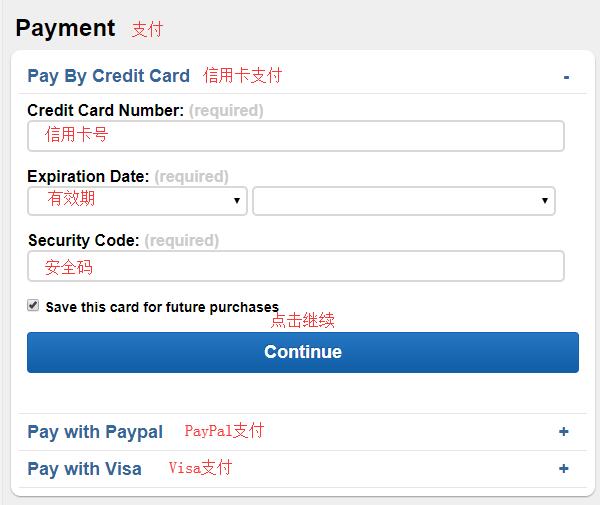Click the blue Continue button
This screenshot has height=505, width=600.
pyautogui.click(x=303, y=352)
